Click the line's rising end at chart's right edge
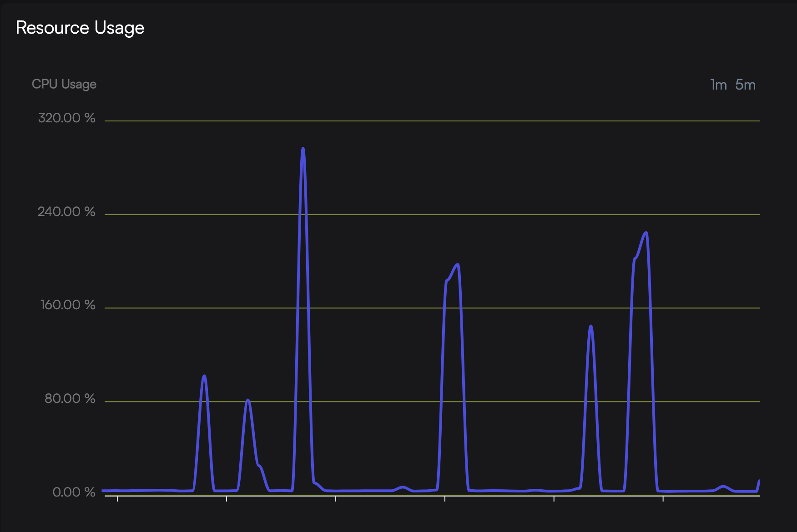The height and width of the screenshot is (532, 797). tap(759, 482)
